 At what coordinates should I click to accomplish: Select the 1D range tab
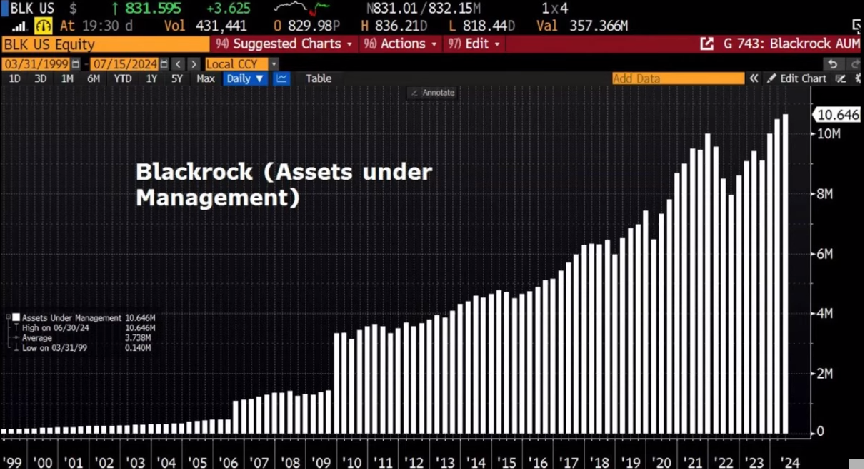15,79
